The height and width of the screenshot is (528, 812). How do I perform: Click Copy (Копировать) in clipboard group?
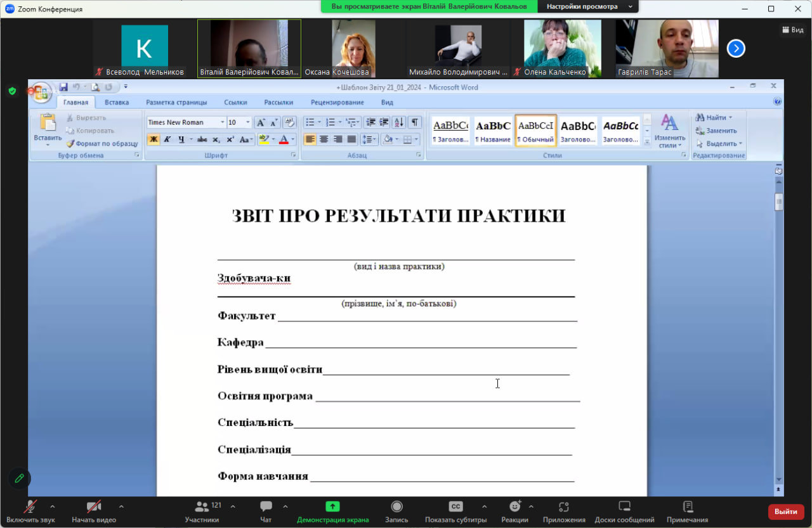90,131
